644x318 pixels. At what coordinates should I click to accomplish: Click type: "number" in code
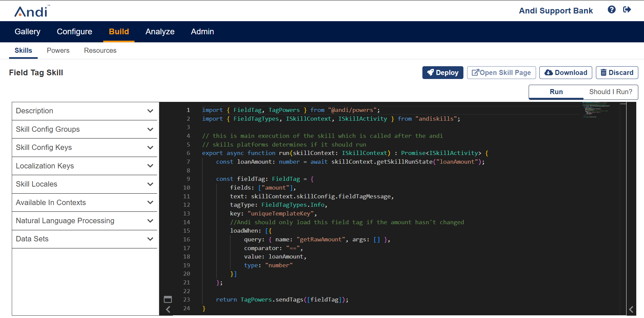268,265
